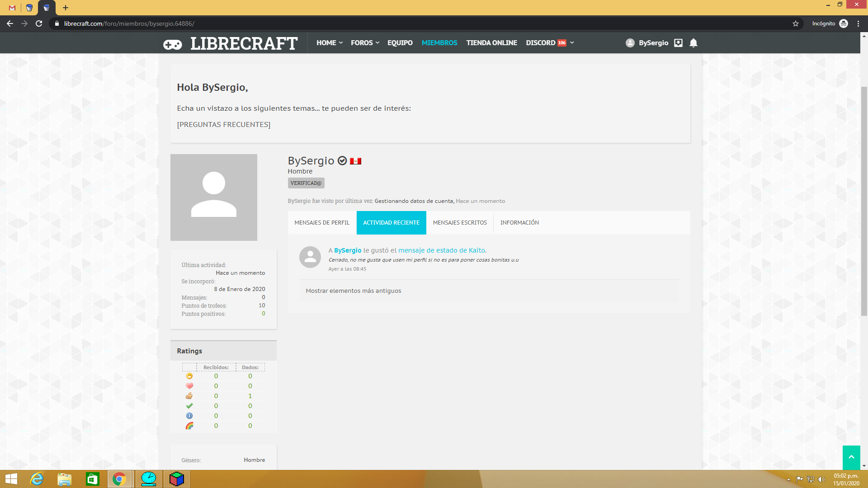This screenshot has width=868, height=488.
Task: Click the LibreCraft gamepad logo
Action: [173, 44]
